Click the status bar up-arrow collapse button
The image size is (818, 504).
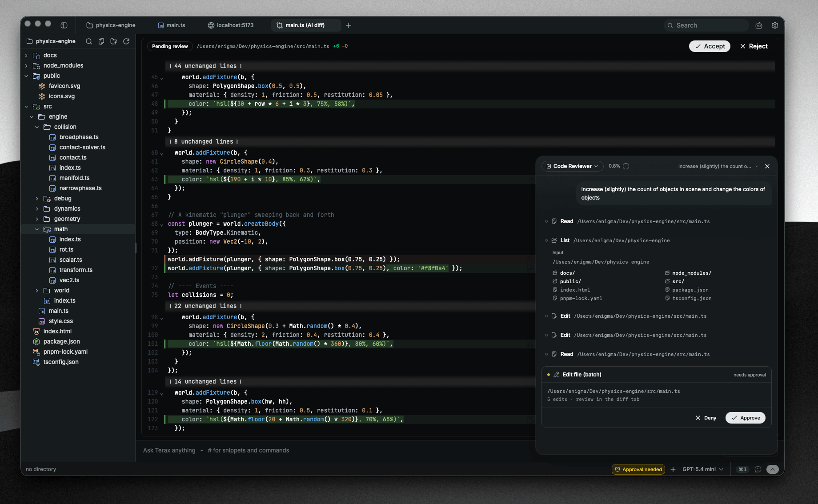point(773,469)
